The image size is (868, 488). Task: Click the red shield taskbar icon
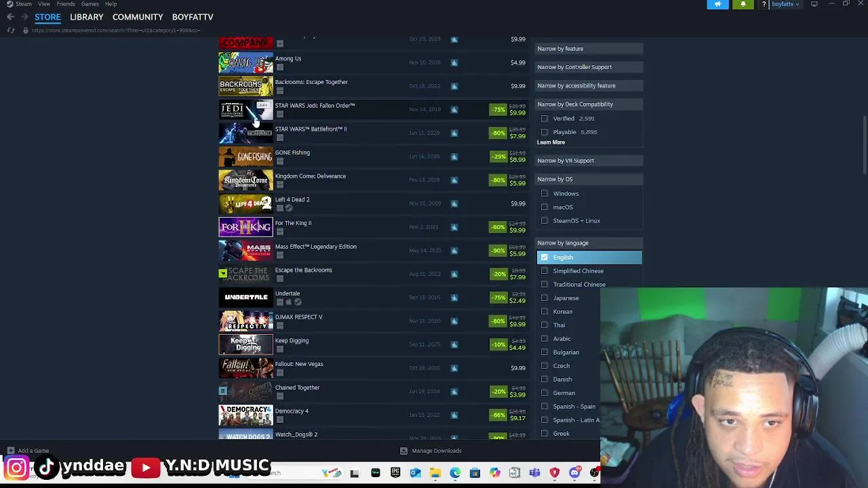pos(554,473)
